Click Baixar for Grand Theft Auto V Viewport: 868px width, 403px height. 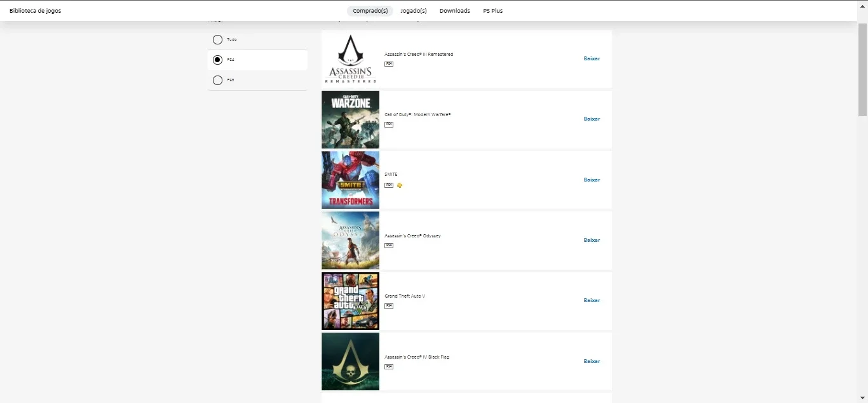point(592,301)
